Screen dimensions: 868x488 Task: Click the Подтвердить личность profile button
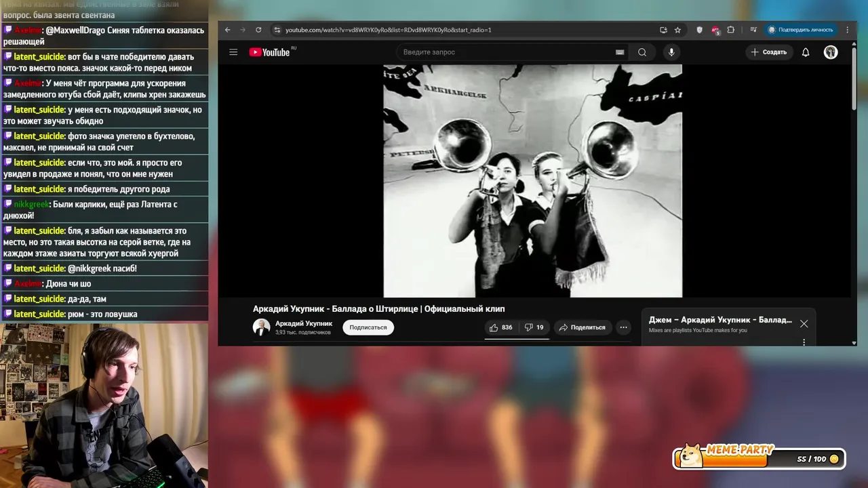[801, 30]
